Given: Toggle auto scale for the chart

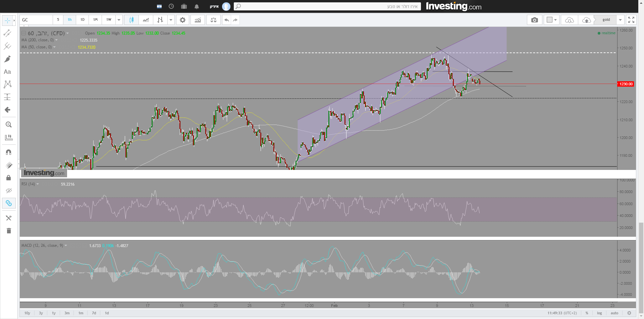Looking at the screenshot, I should tap(614, 313).
